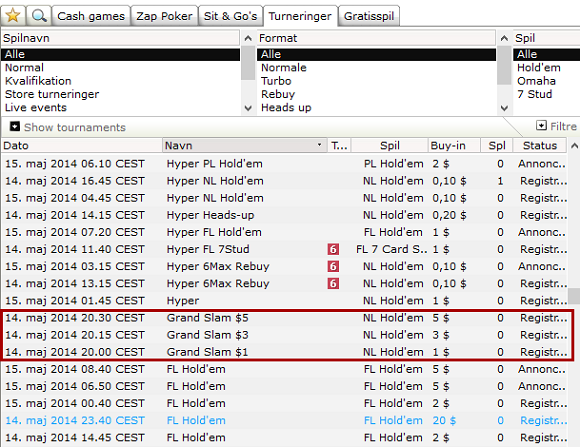Click 6-max icon on 03.15 Rebuy row
The height and width of the screenshot is (447, 580).
pyautogui.click(x=333, y=266)
